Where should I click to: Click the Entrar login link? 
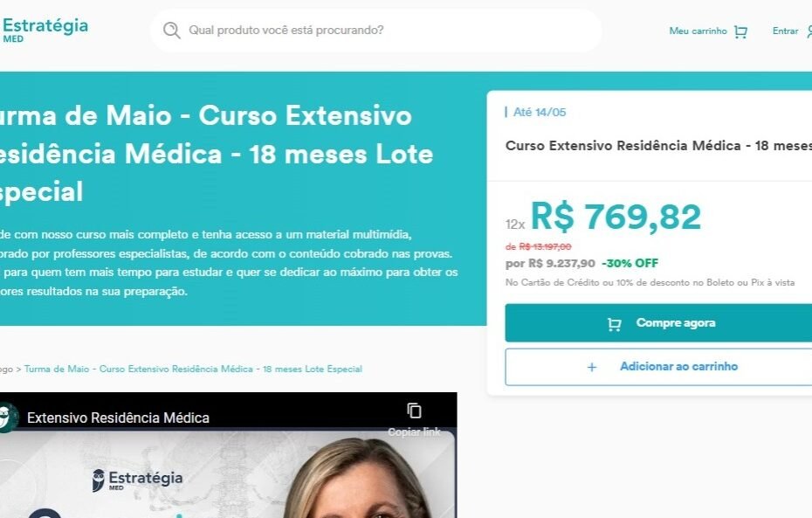tap(785, 31)
